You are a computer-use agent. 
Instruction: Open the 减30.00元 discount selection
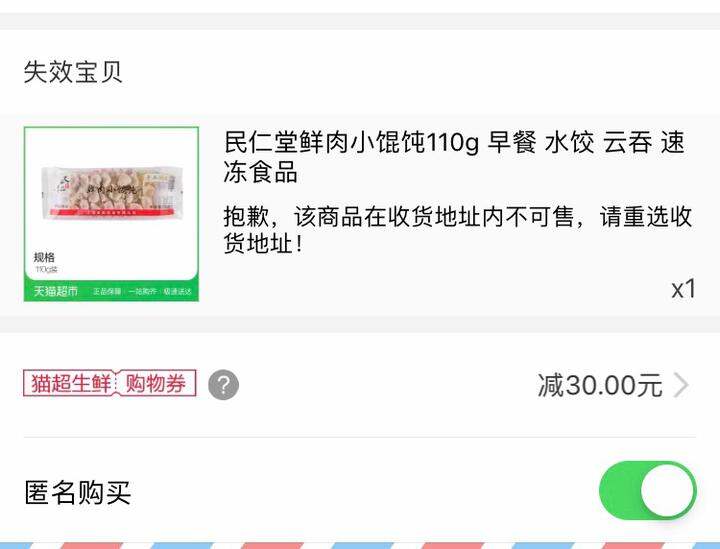[x=600, y=385]
